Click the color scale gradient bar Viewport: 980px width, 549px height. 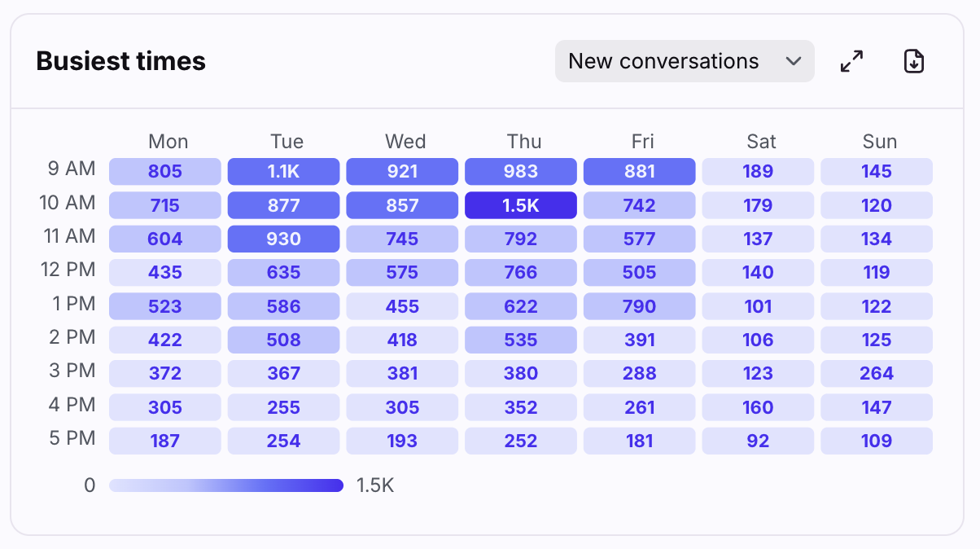point(226,485)
